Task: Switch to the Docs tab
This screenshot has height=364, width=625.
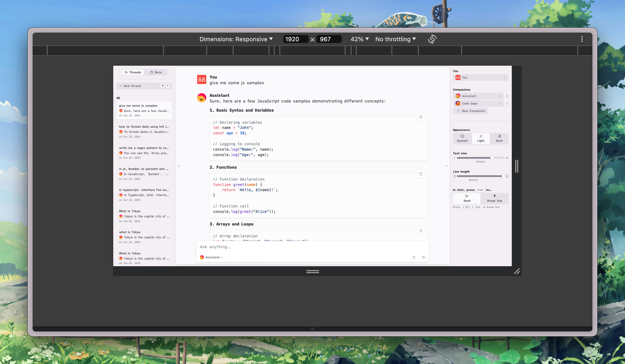Action: pos(156,72)
